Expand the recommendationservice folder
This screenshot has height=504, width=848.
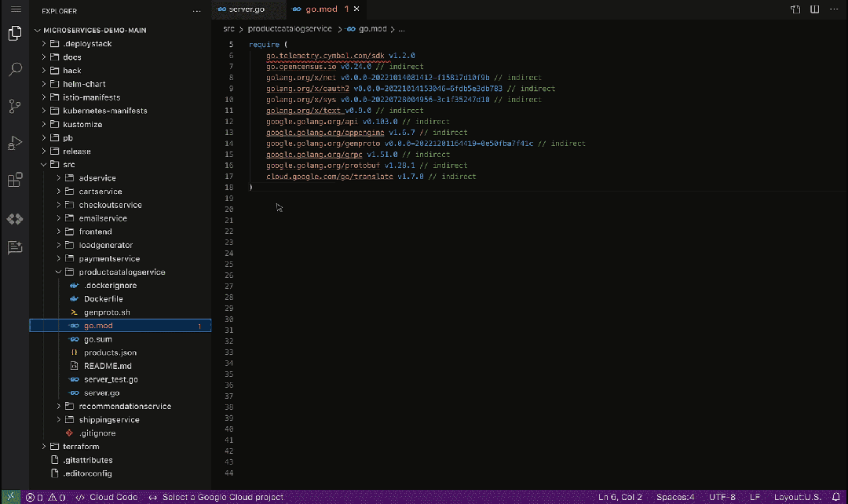coord(125,406)
